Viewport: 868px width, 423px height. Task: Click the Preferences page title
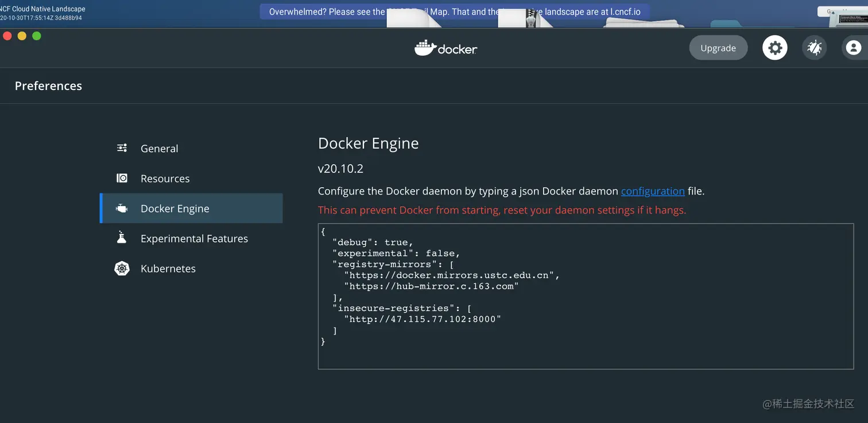tap(48, 86)
